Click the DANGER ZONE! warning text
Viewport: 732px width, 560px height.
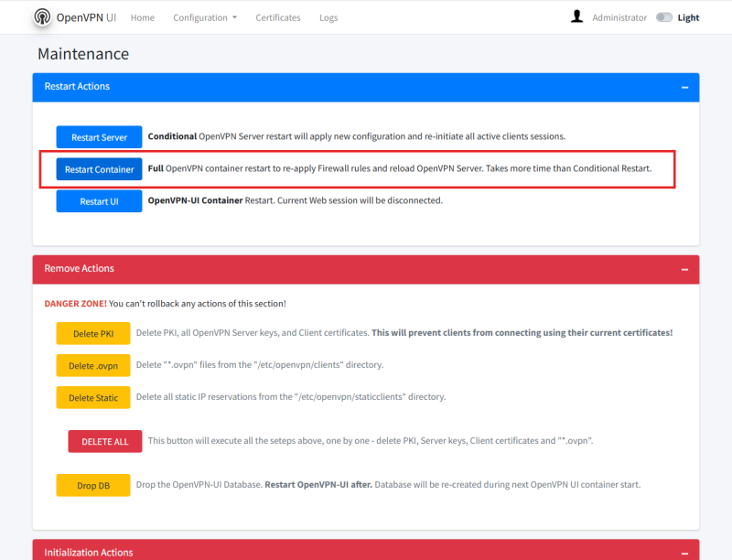[x=76, y=304]
